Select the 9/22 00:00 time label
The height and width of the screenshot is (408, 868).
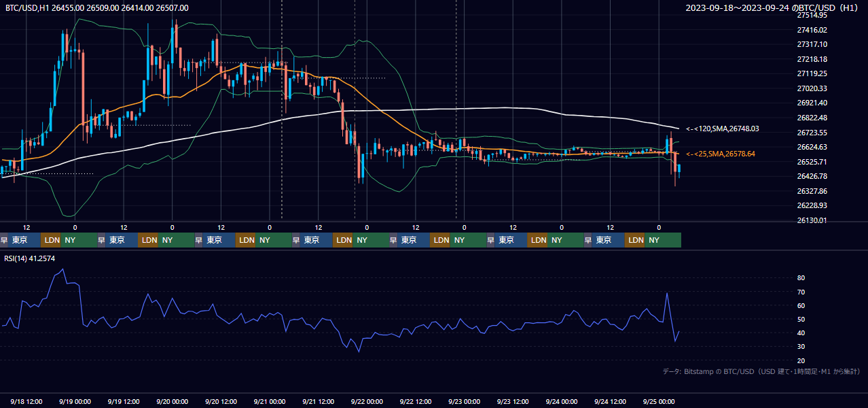[367, 402]
